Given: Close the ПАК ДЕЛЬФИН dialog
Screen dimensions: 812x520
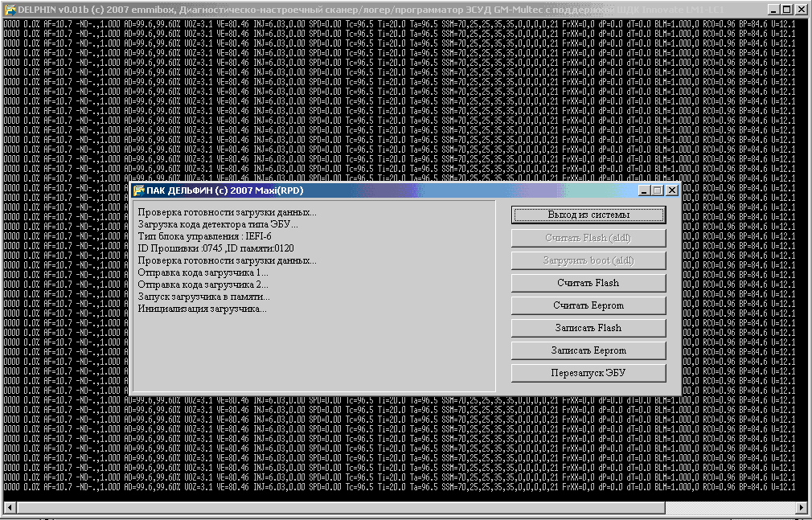Looking at the screenshot, I should [672, 190].
